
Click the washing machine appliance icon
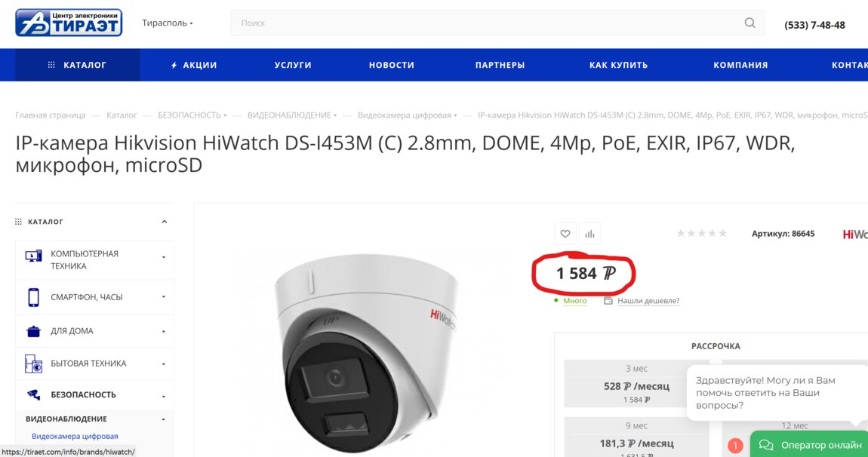click(x=33, y=363)
